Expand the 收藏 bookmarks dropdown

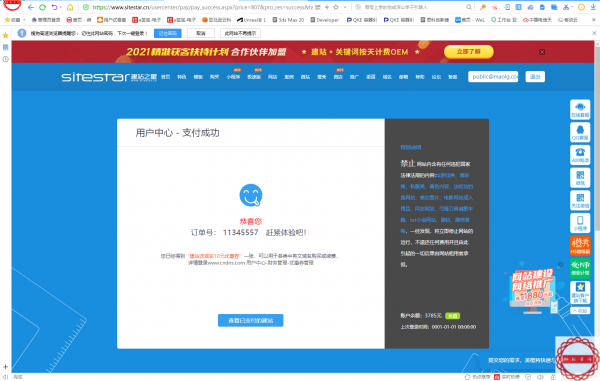point(24,20)
